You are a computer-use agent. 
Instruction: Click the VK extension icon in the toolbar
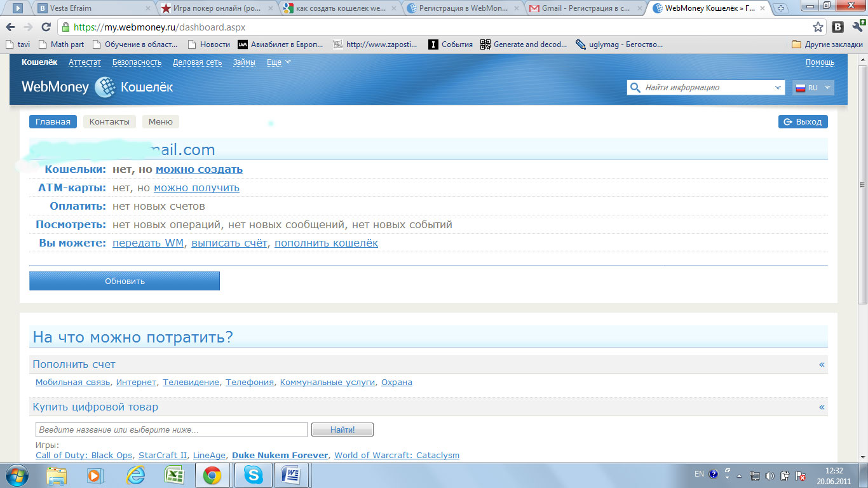tap(838, 27)
